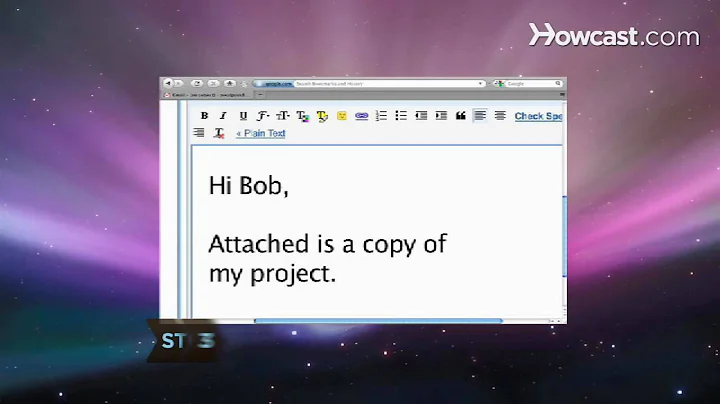
Task: Click the Check Spelling link
Action: point(538,116)
